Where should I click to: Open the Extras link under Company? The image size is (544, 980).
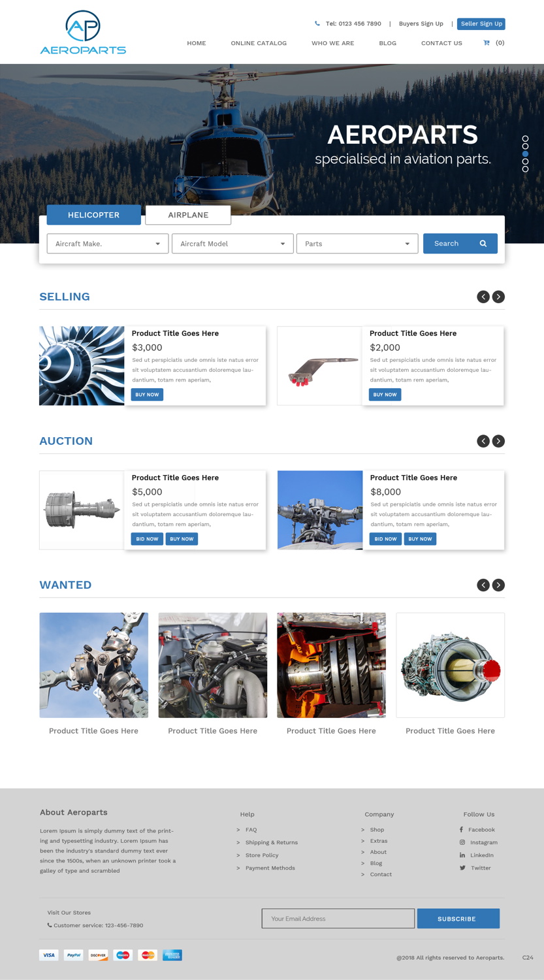coord(379,841)
